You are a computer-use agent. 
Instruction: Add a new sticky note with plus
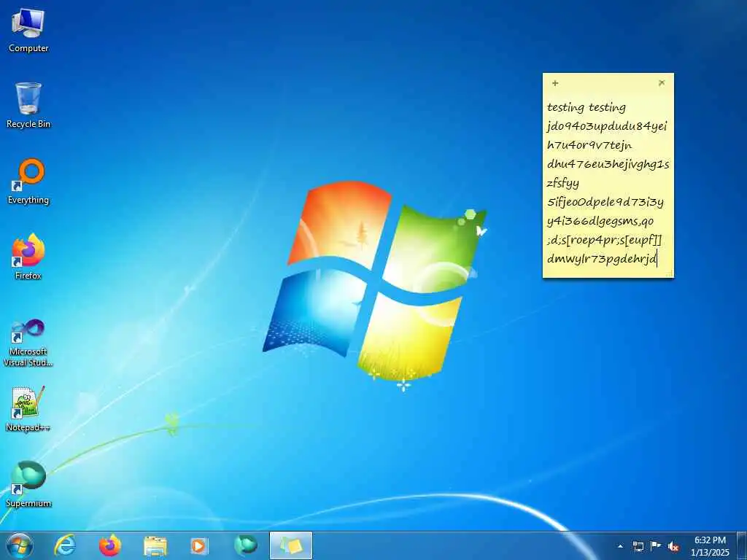pyautogui.click(x=555, y=83)
